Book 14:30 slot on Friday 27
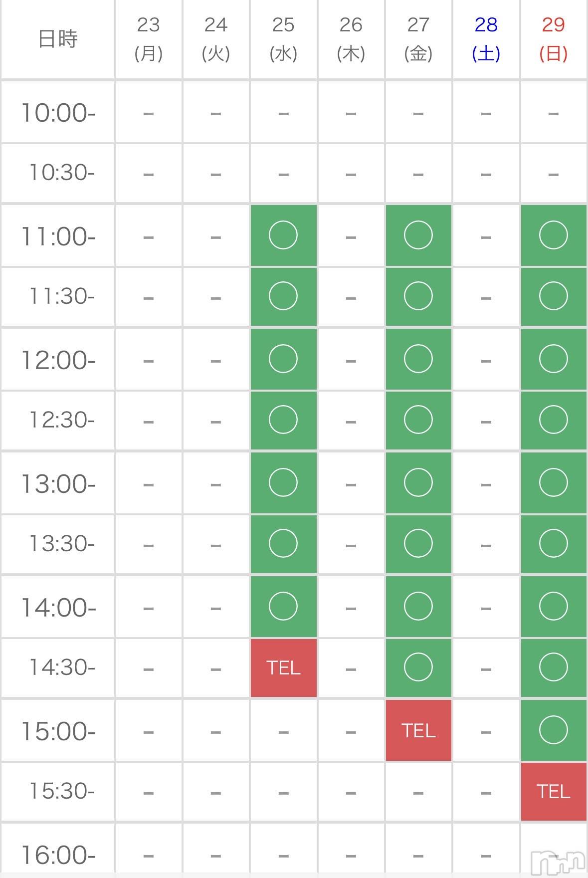The height and width of the screenshot is (878, 588). (418, 667)
